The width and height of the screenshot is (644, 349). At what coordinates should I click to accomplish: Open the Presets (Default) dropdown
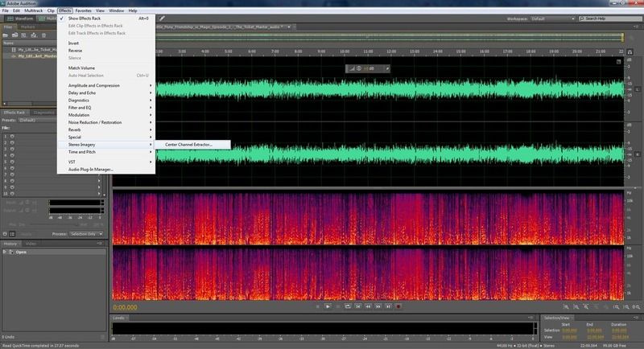(37, 120)
